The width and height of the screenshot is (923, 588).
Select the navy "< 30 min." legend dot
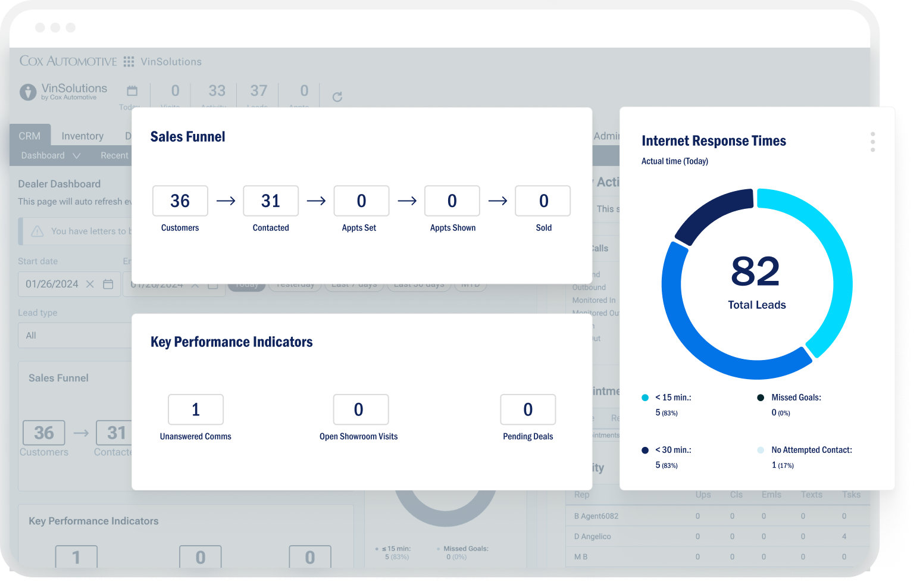point(645,450)
